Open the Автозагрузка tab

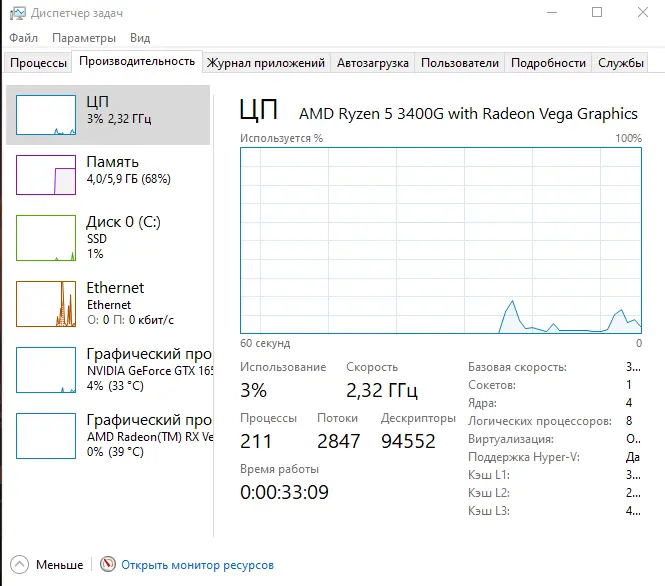click(x=373, y=63)
